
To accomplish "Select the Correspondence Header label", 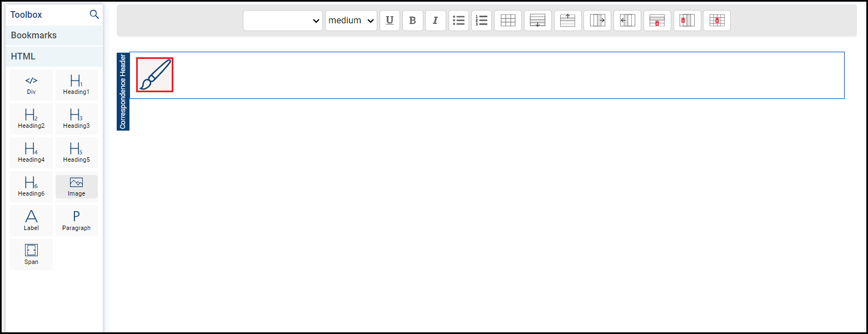I will (123, 92).
